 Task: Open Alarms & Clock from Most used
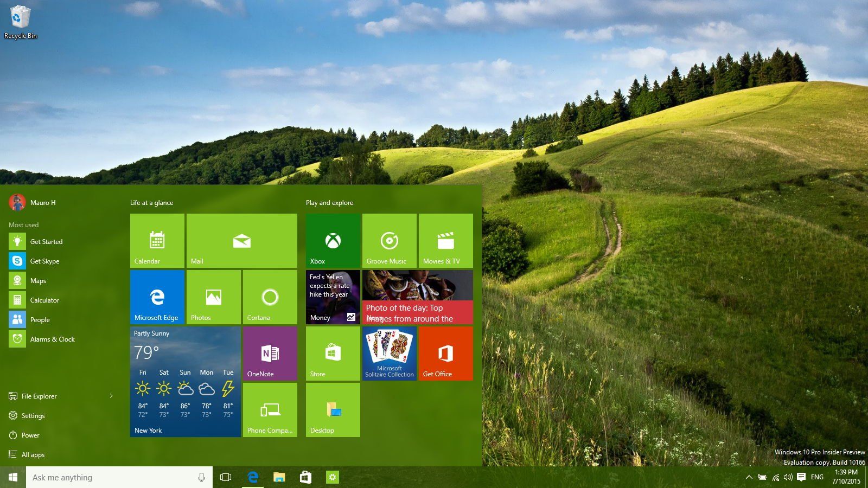[63, 339]
